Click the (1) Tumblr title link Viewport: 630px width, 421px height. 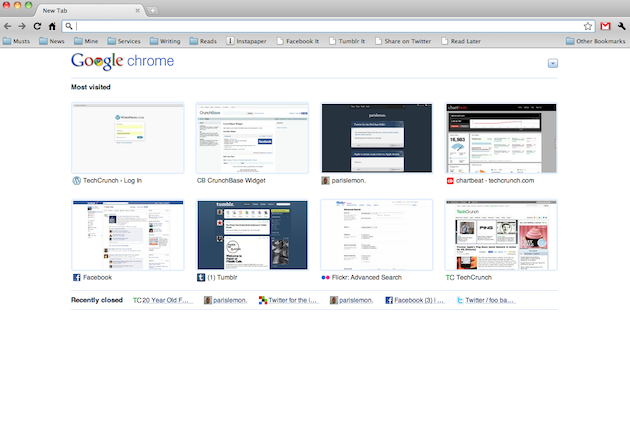(x=222, y=278)
